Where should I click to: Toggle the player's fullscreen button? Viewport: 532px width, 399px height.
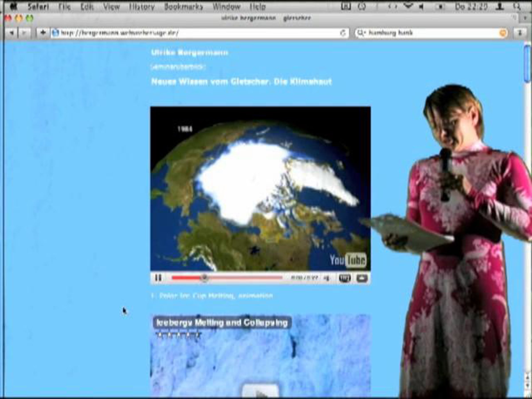pyautogui.click(x=362, y=278)
